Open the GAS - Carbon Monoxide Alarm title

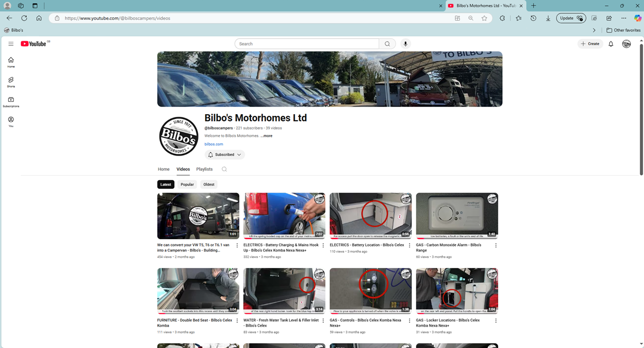449,247
